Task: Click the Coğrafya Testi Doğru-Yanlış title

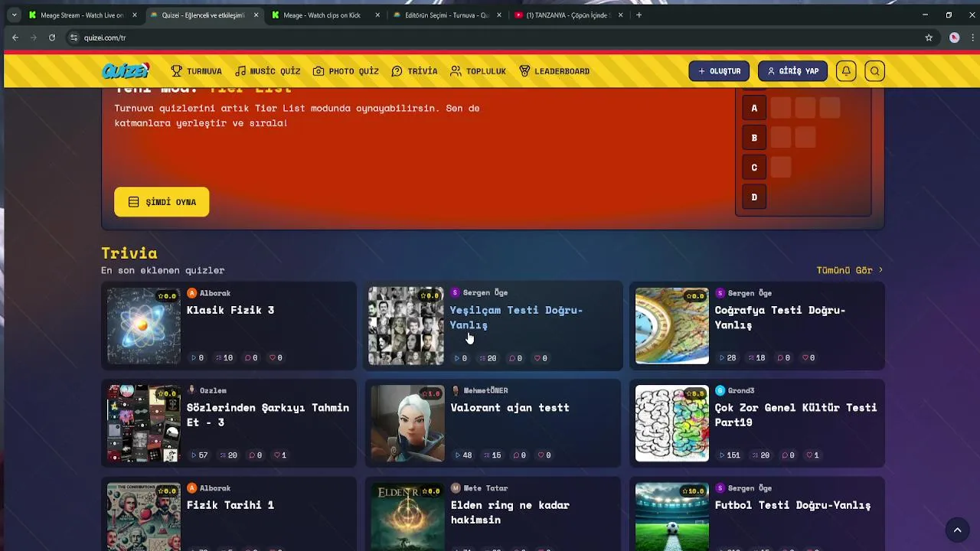Action: point(780,318)
